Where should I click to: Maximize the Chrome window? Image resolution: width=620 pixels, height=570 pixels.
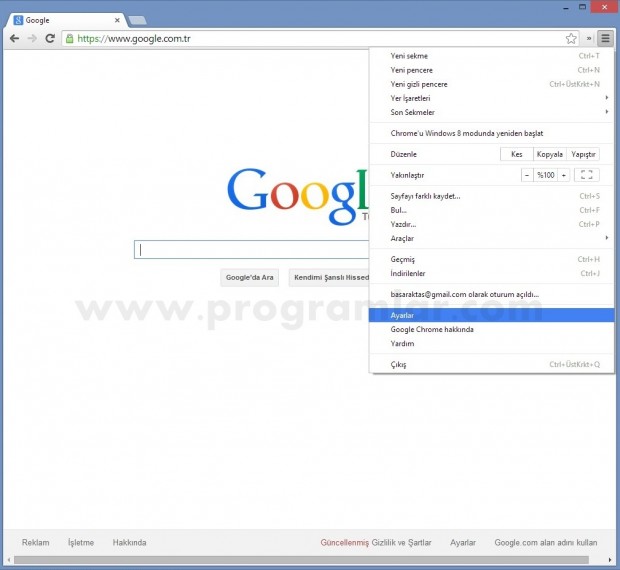coord(582,7)
